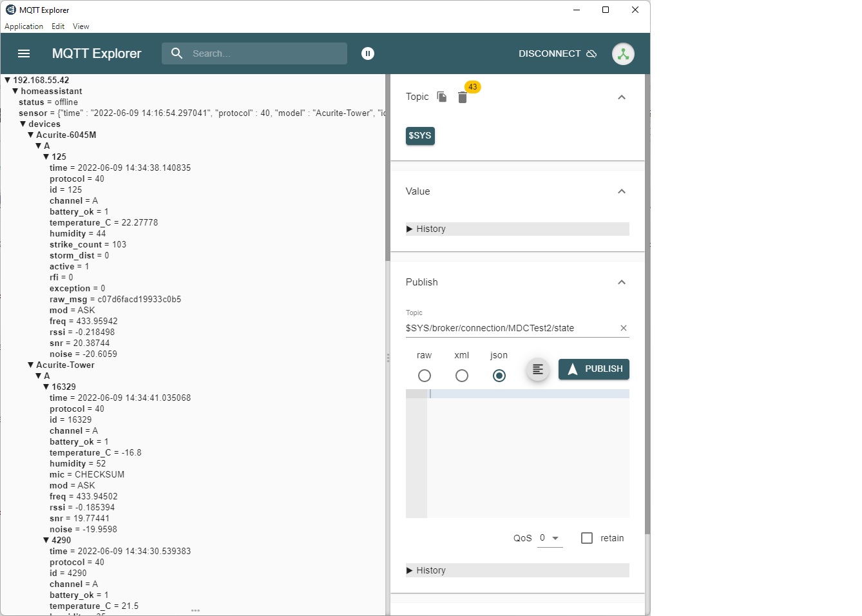Open the Application menu

click(x=24, y=26)
